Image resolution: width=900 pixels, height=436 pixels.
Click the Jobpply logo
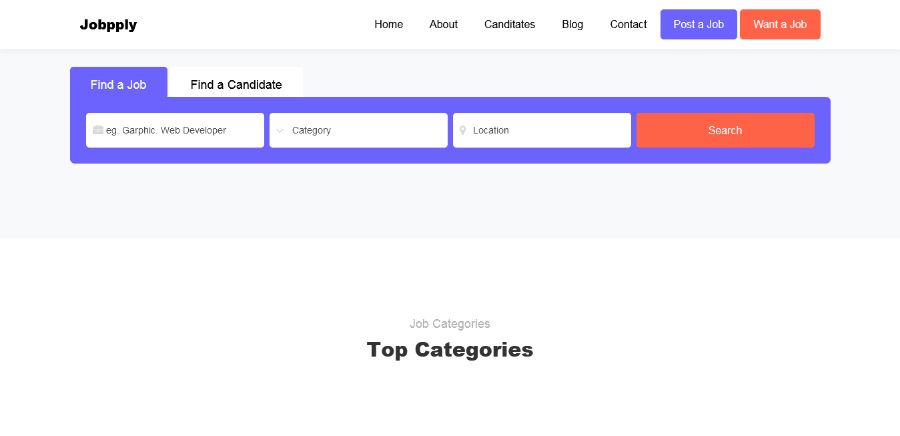pyautogui.click(x=108, y=25)
